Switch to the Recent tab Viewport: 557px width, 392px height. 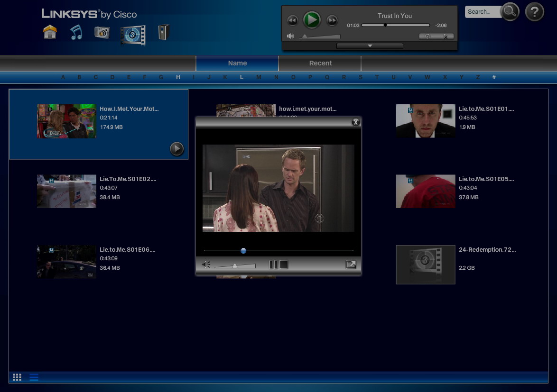(x=320, y=63)
